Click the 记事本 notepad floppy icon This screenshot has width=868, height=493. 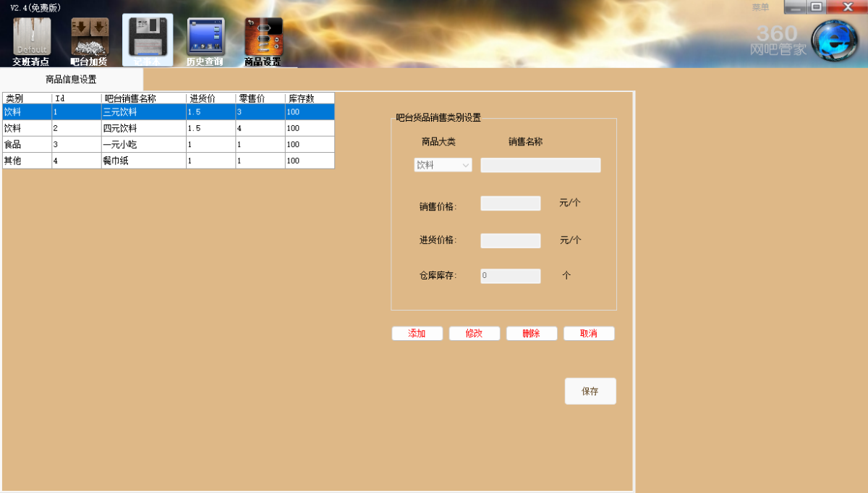pos(148,39)
